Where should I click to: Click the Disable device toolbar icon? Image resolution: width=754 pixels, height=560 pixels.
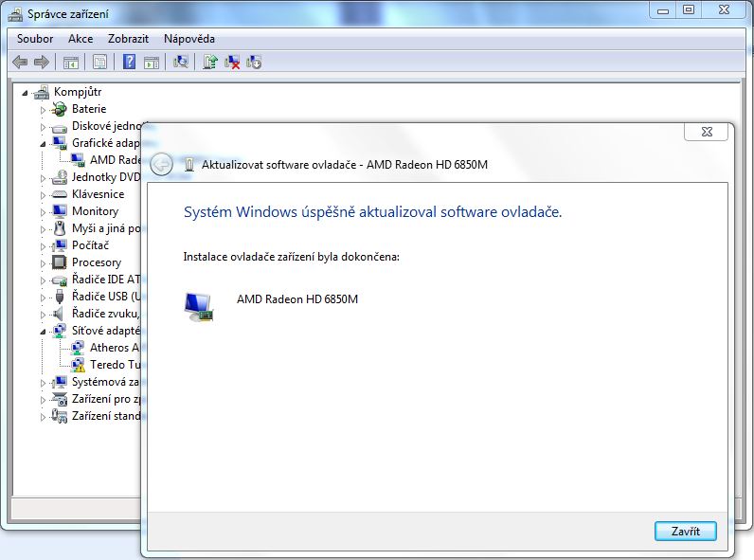pyautogui.click(x=254, y=63)
